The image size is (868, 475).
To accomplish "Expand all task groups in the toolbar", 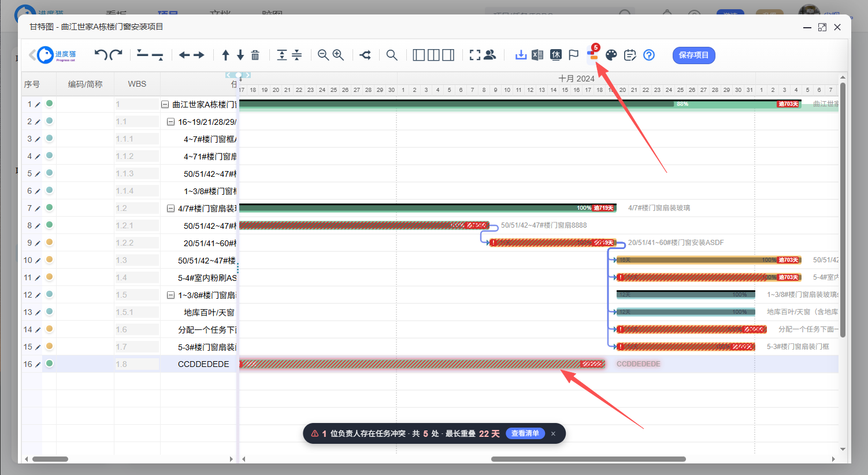I will pos(282,55).
